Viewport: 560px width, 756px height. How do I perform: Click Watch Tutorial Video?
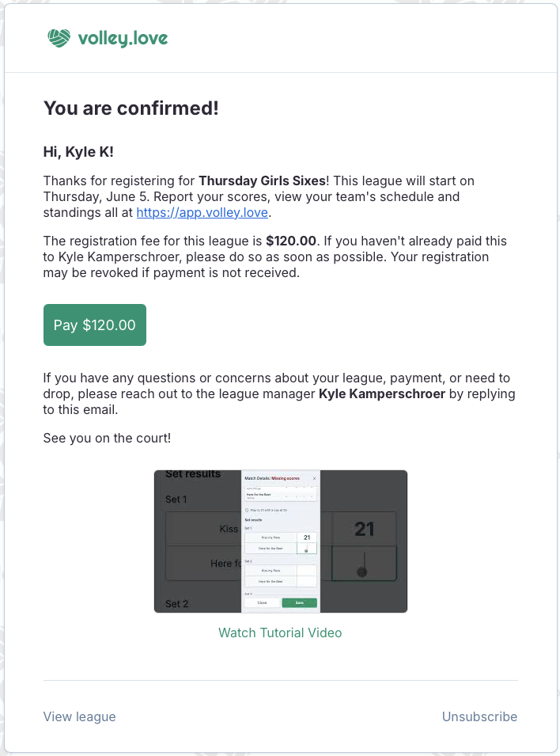click(280, 633)
